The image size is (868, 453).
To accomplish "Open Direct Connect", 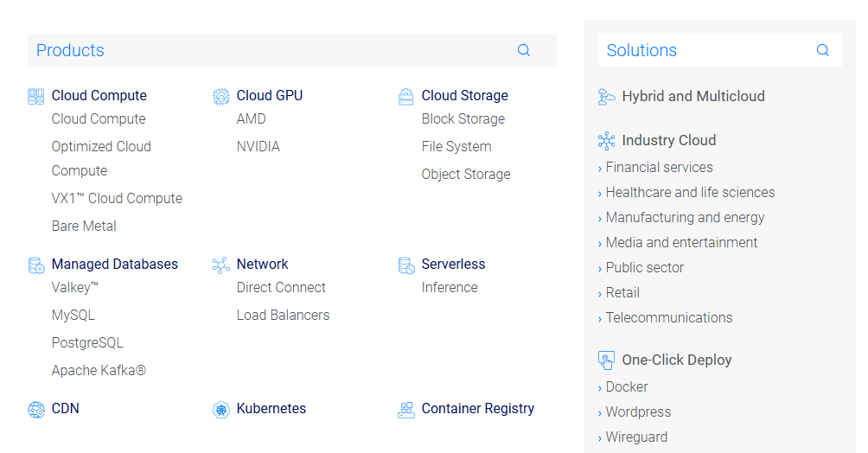I will (281, 287).
